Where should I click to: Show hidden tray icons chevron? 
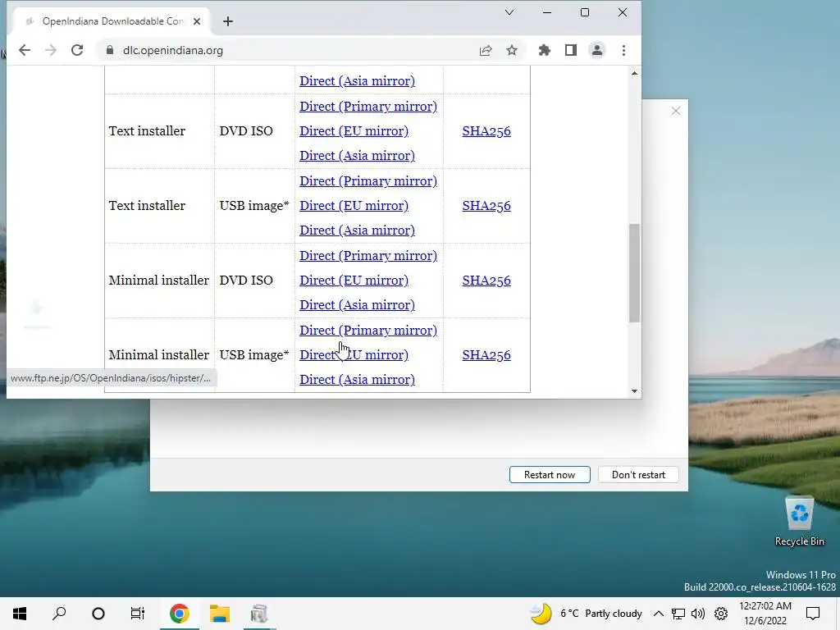659,614
